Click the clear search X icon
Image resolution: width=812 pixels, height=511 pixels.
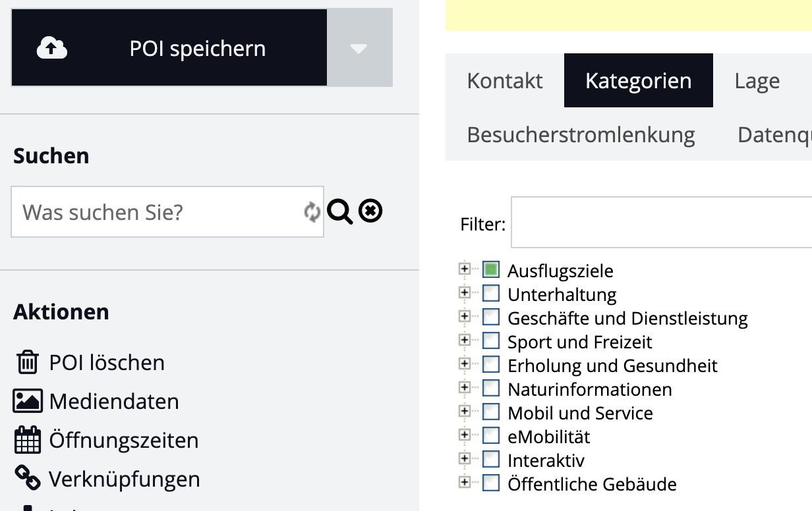click(370, 211)
